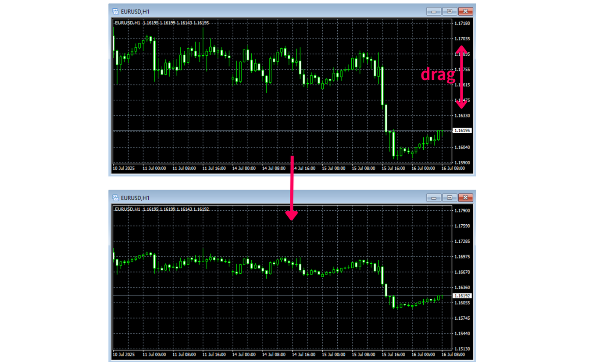The width and height of the screenshot is (614, 364).
Task: Select the current price marker 1.16192 on bottom chart
Action: pyautogui.click(x=461, y=296)
